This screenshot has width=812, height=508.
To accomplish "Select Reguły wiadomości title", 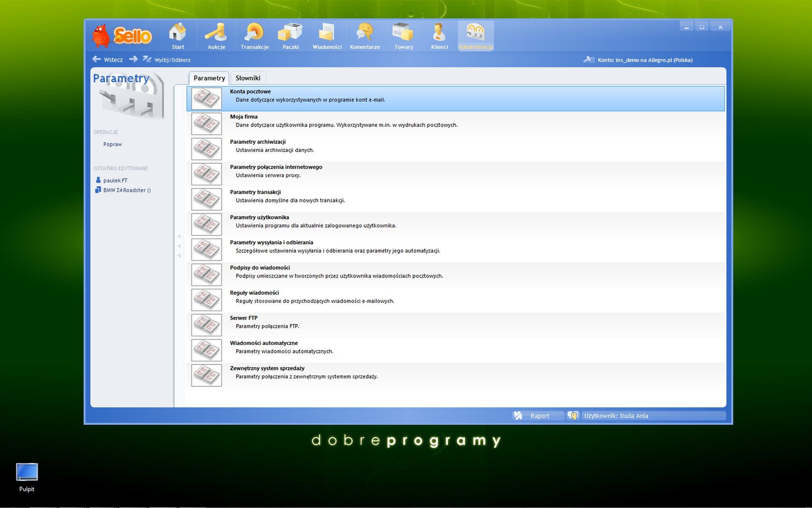I will pos(254,293).
